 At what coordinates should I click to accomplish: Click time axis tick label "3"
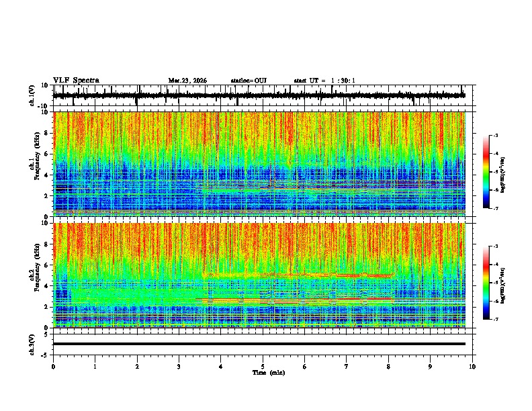(179, 367)
